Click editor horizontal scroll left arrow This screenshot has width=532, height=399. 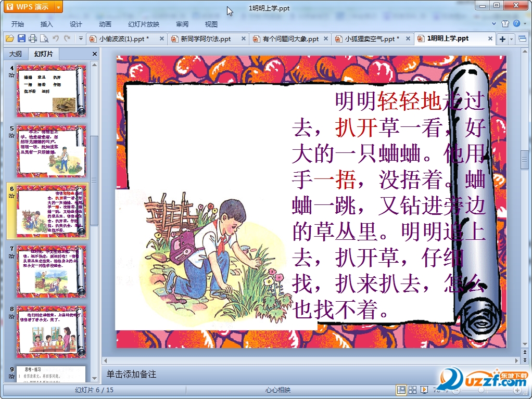(106, 361)
